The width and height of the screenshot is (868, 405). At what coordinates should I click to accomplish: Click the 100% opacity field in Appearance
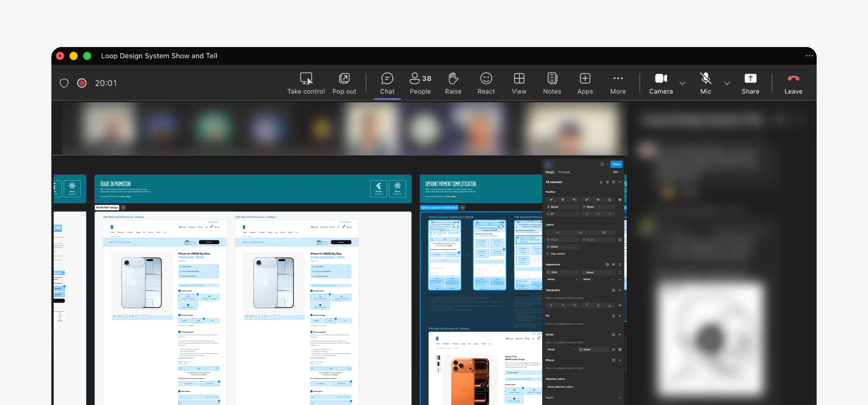click(563, 272)
